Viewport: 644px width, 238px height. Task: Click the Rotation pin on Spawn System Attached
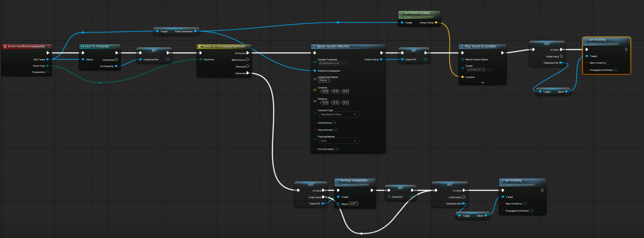tap(315, 101)
